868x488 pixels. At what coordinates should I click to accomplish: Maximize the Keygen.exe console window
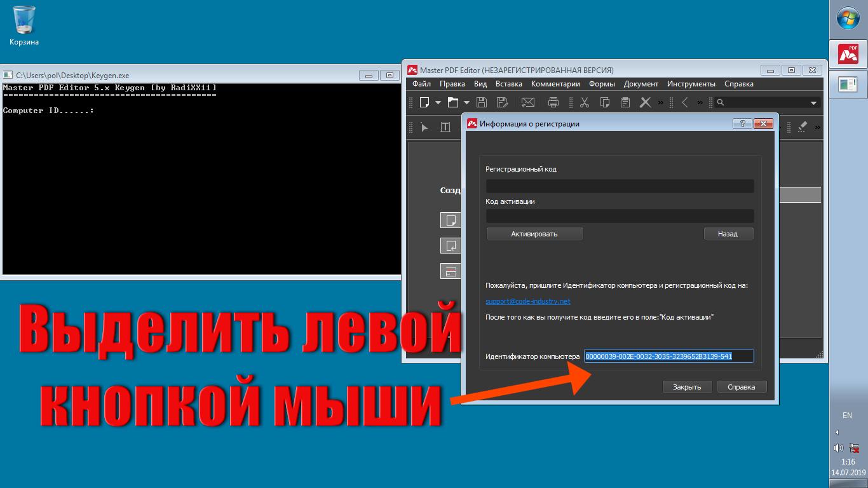point(390,75)
